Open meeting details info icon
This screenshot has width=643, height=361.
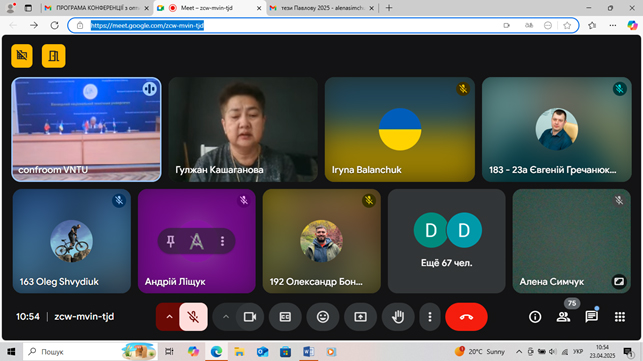tap(535, 317)
